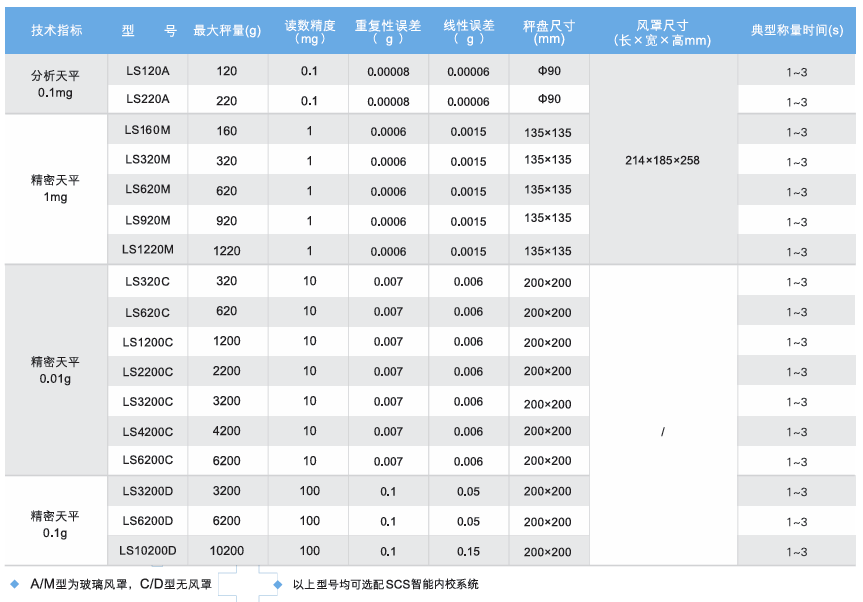Viewport: 863px width, 602px height.
Task: Click the 读数精度 (mg) header cell
Action: (x=309, y=32)
